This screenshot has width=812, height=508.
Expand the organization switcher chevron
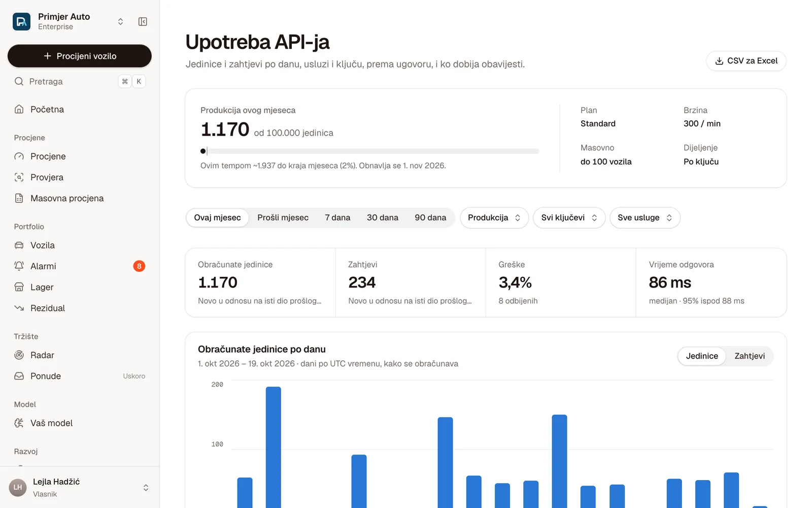click(x=120, y=21)
